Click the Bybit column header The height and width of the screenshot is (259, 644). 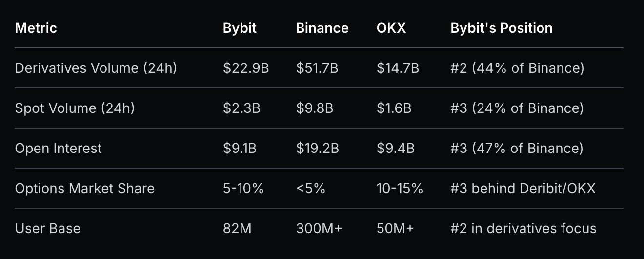pos(240,28)
